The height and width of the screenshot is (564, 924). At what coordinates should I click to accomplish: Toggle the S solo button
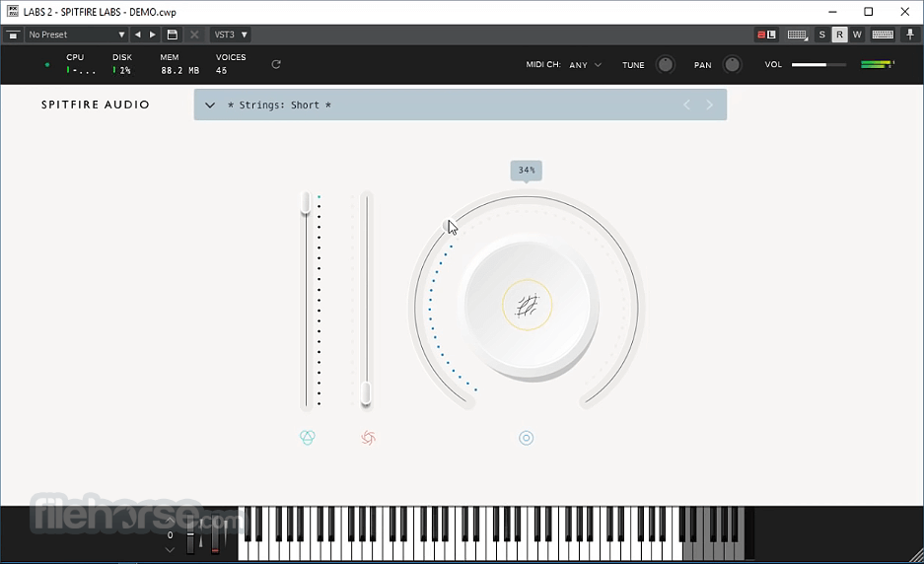(x=822, y=35)
